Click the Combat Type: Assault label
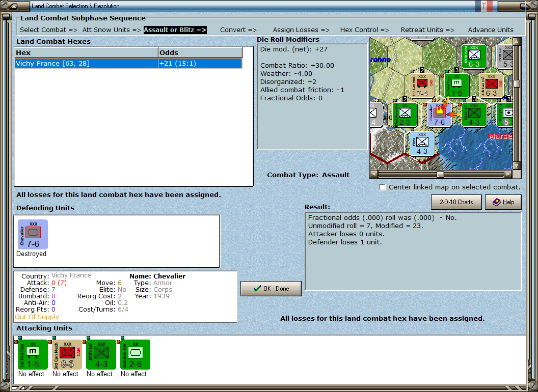 (x=308, y=175)
